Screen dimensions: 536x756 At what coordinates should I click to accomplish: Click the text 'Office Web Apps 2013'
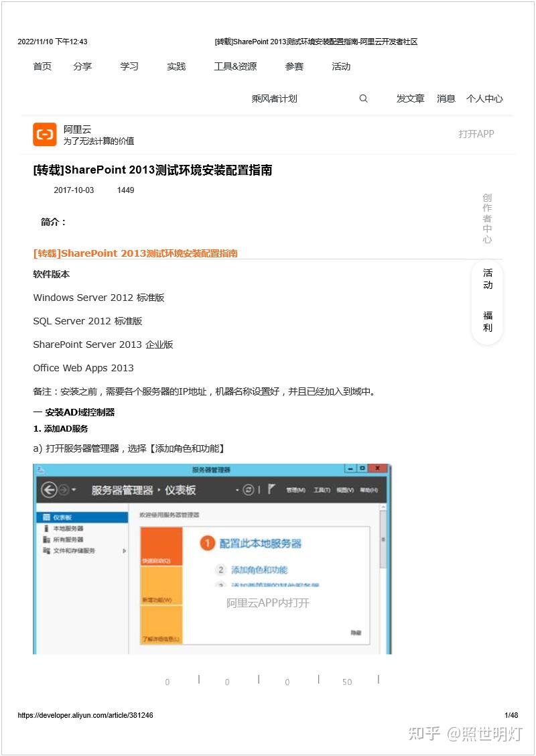coord(83,368)
